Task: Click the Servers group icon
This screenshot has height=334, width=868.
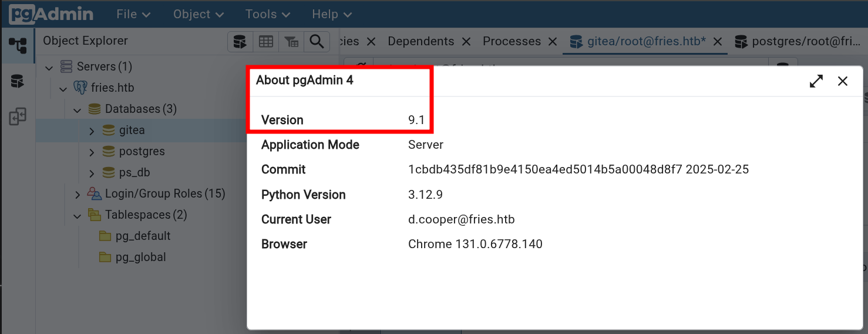Action: click(x=66, y=67)
